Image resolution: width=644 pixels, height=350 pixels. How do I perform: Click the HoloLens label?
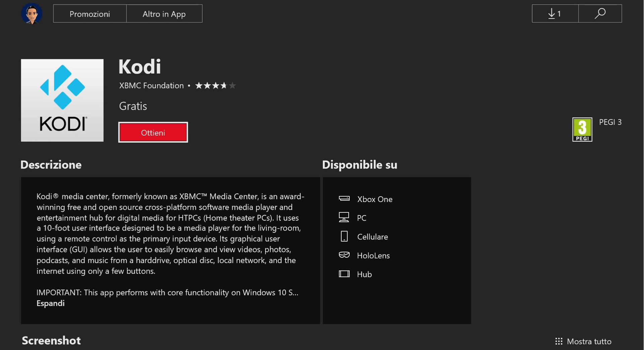click(x=373, y=256)
